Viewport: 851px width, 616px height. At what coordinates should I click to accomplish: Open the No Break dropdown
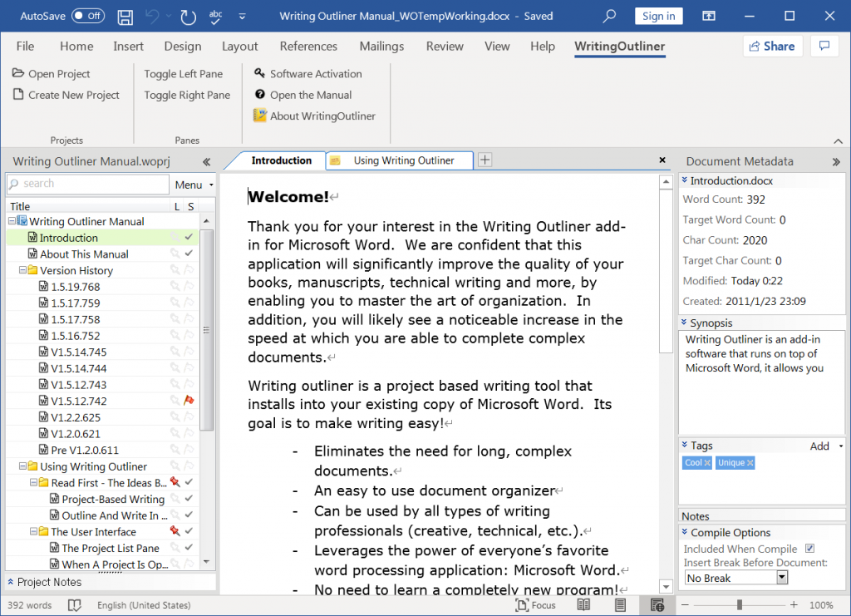click(782, 578)
